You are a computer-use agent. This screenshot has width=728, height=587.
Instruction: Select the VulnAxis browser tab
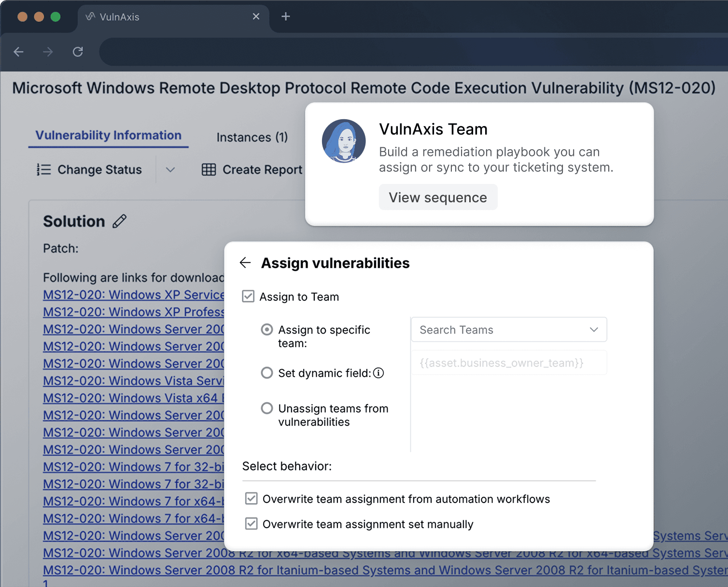coord(174,17)
